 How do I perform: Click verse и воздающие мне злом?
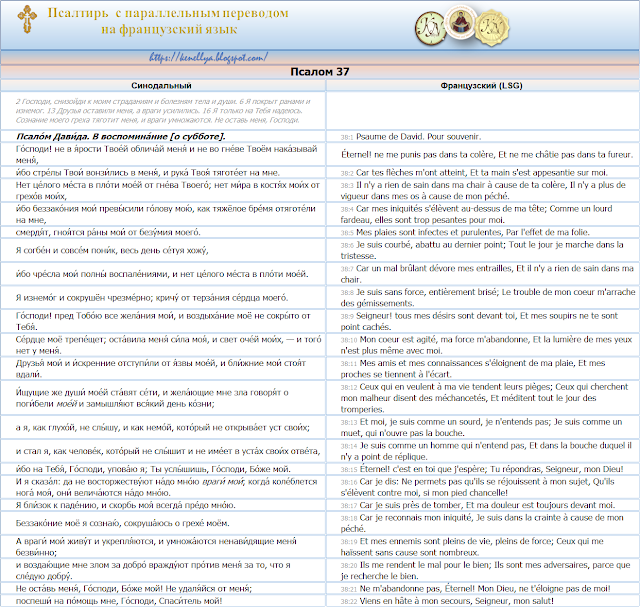click(x=153, y=570)
